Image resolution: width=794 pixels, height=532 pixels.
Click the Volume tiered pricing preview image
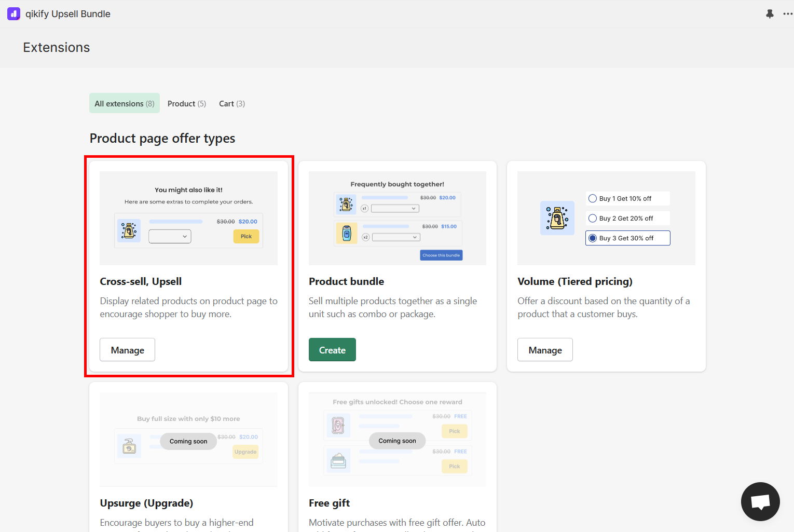[x=606, y=218]
